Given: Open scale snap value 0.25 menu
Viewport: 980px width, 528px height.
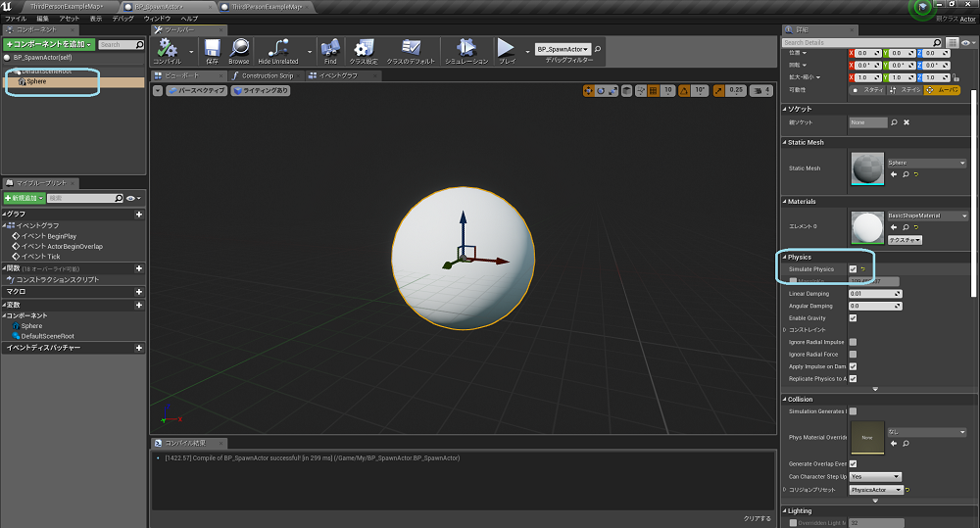Looking at the screenshot, I should click(736, 90).
